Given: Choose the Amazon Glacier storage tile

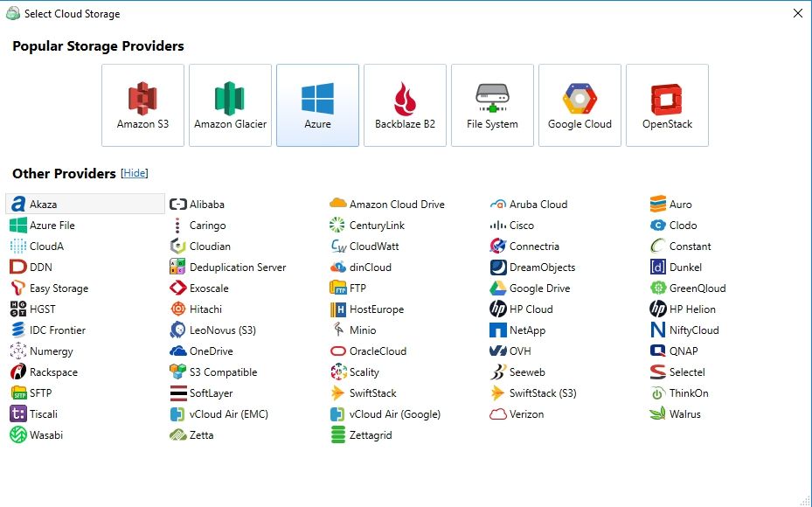Looking at the screenshot, I should (230, 105).
